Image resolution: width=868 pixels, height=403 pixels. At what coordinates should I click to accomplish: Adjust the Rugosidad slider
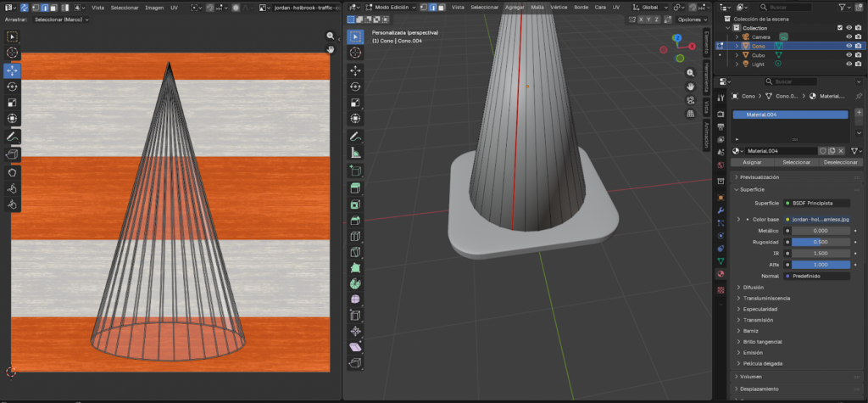(x=820, y=242)
